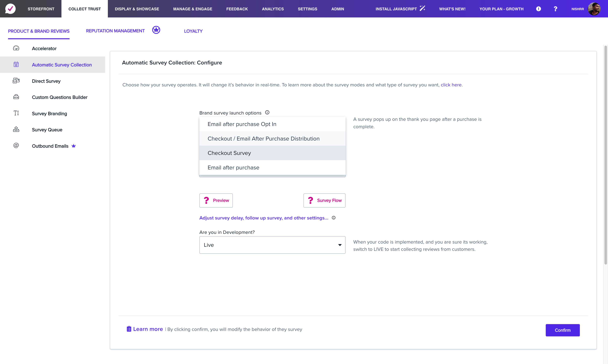
Task: Click the Preview button
Action: pos(216,200)
